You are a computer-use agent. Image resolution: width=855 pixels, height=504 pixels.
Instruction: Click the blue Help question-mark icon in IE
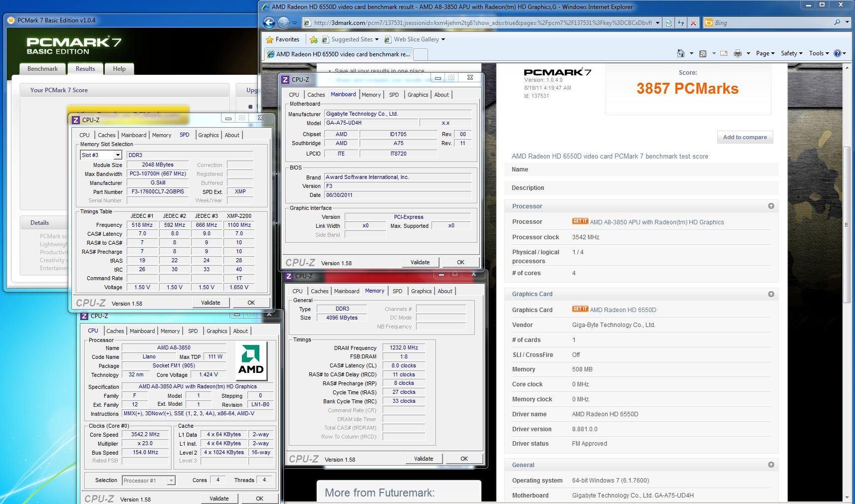[838, 53]
